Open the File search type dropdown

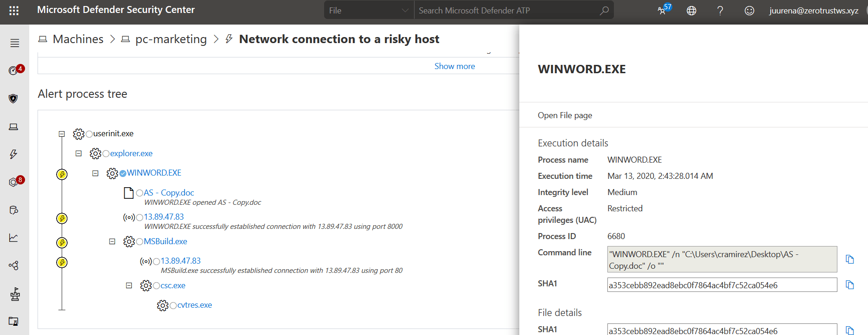coord(369,10)
